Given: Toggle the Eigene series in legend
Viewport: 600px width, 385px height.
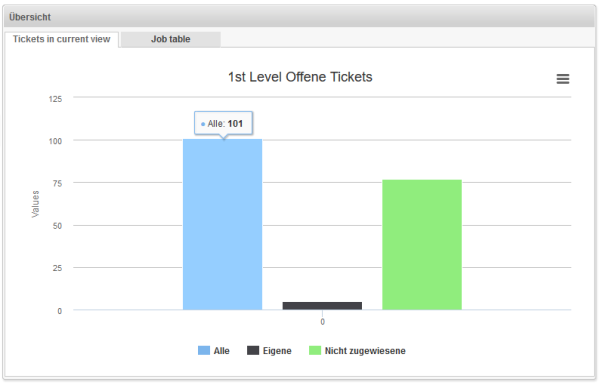Looking at the screenshot, I should (269, 351).
